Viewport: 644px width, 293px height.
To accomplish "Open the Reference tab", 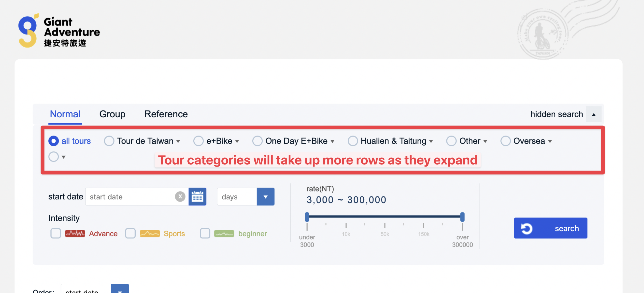I will point(166,114).
